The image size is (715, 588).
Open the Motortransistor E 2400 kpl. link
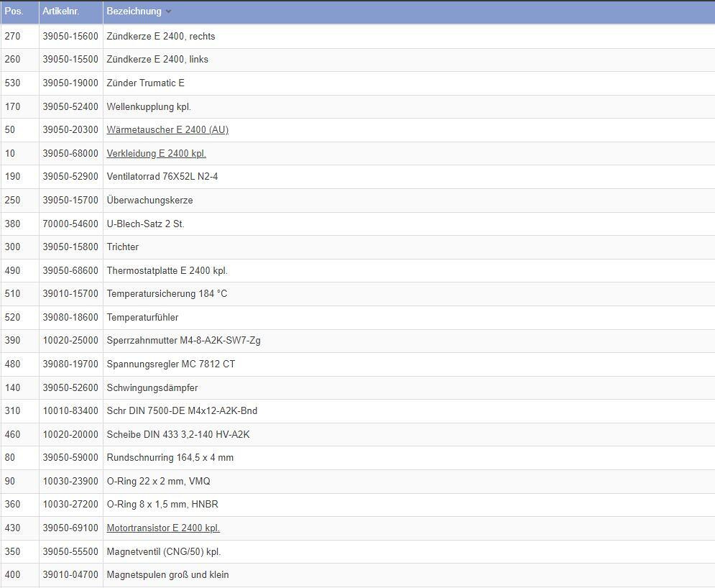[x=163, y=528]
